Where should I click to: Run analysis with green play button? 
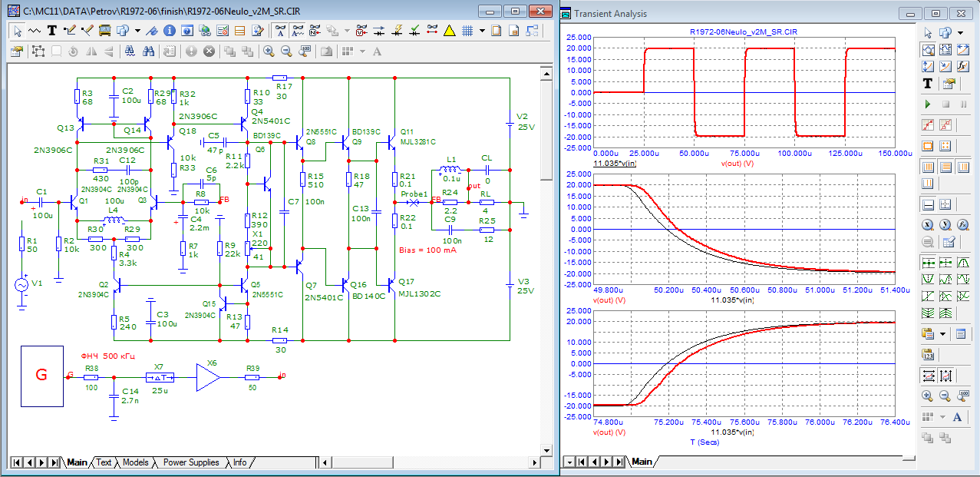pos(927,104)
